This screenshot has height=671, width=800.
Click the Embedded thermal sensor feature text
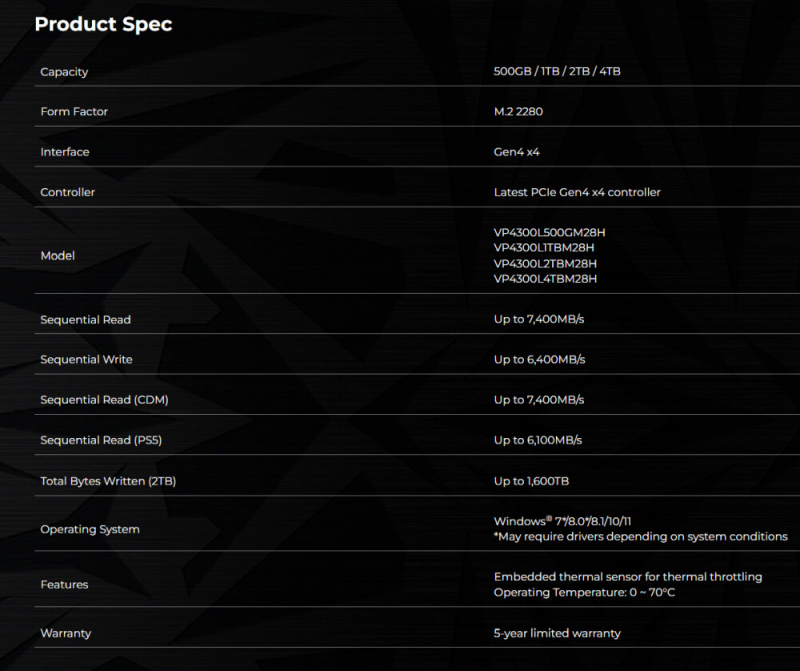627,577
